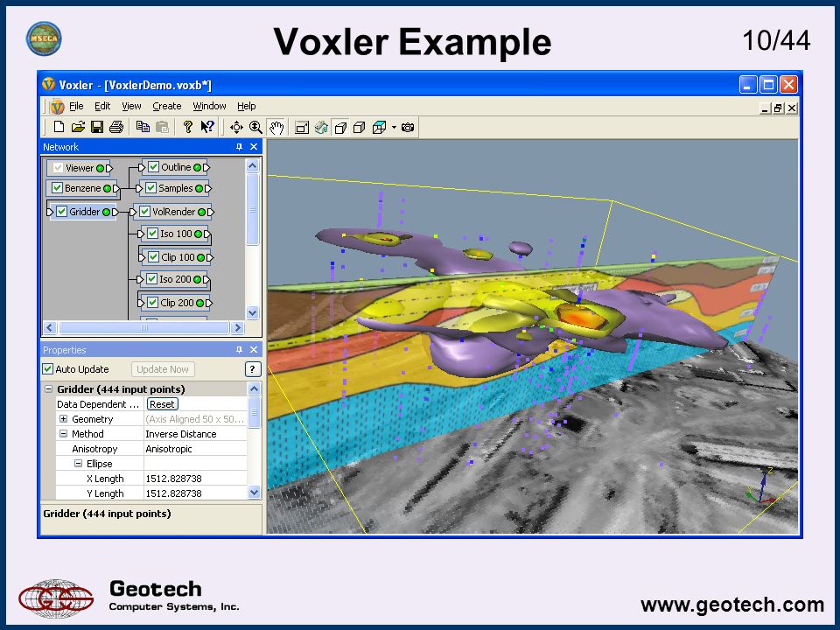Click the Open file folder icon
The width and height of the screenshot is (840, 630).
pos(78,127)
